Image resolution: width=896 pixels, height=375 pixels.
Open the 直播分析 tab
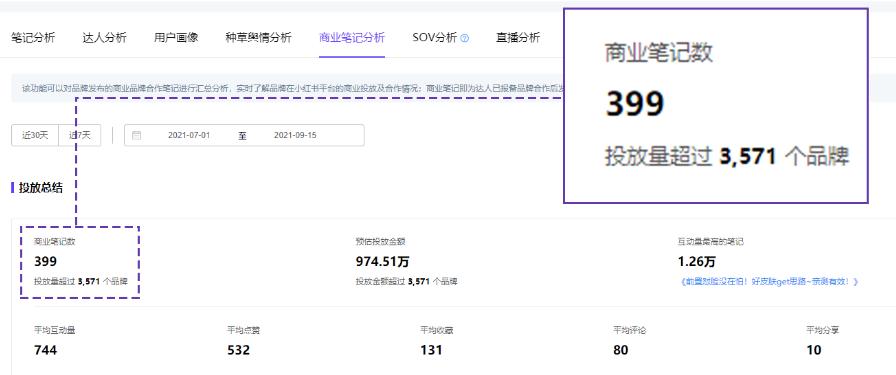click(518, 38)
